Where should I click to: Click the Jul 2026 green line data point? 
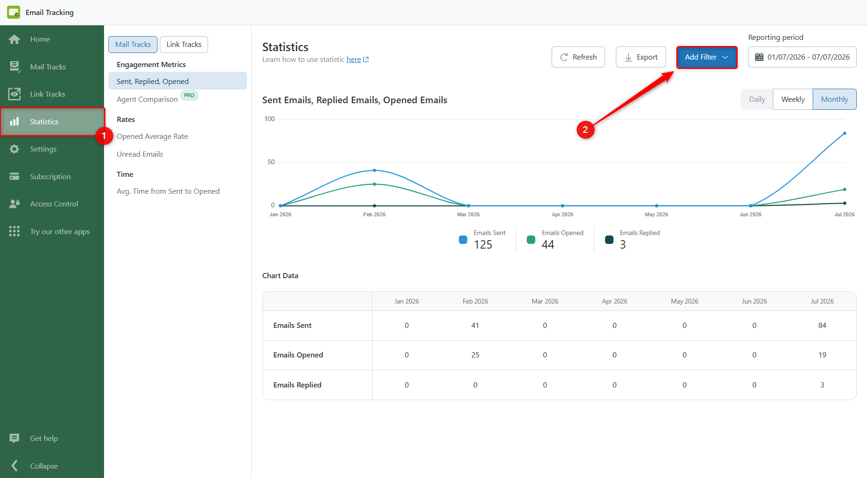click(845, 190)
